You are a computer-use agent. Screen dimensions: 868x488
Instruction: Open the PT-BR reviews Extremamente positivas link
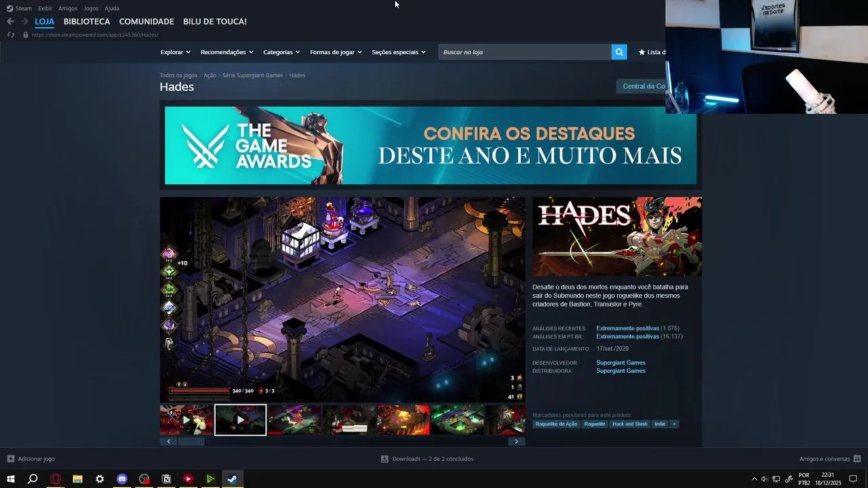pos(627,337)
